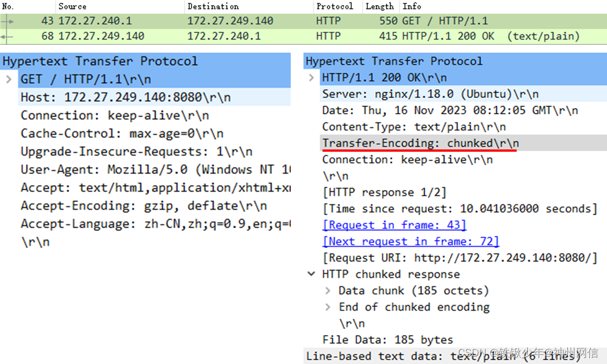Select the Host: 172.27.249.140:8080 field
This screenshot has width=607, height=364.
tap(155, 97)
